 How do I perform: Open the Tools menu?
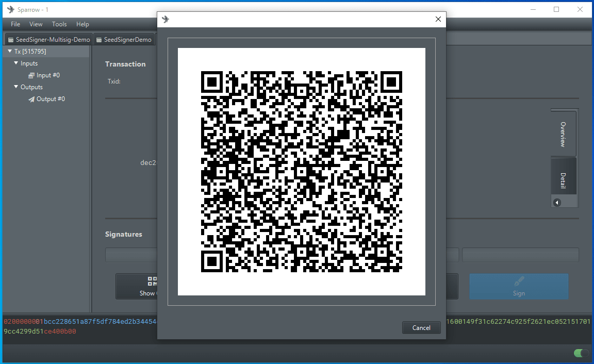pos(59,24)
